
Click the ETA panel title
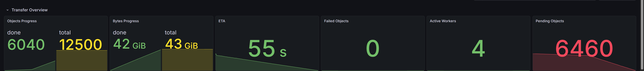point(222,21)
